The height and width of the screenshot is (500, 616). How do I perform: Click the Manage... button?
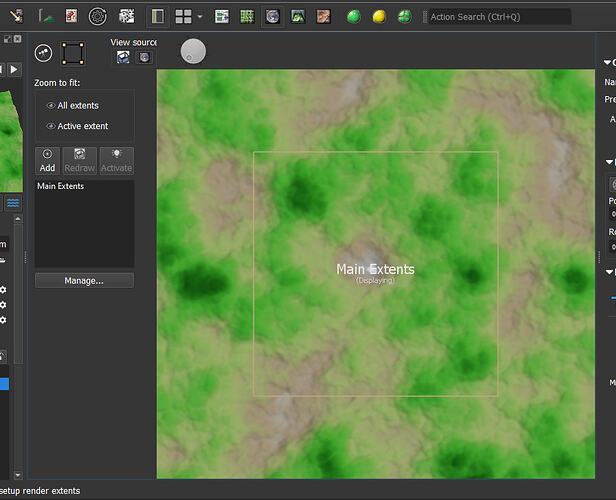pyautogui.click(x=84, y=281)
